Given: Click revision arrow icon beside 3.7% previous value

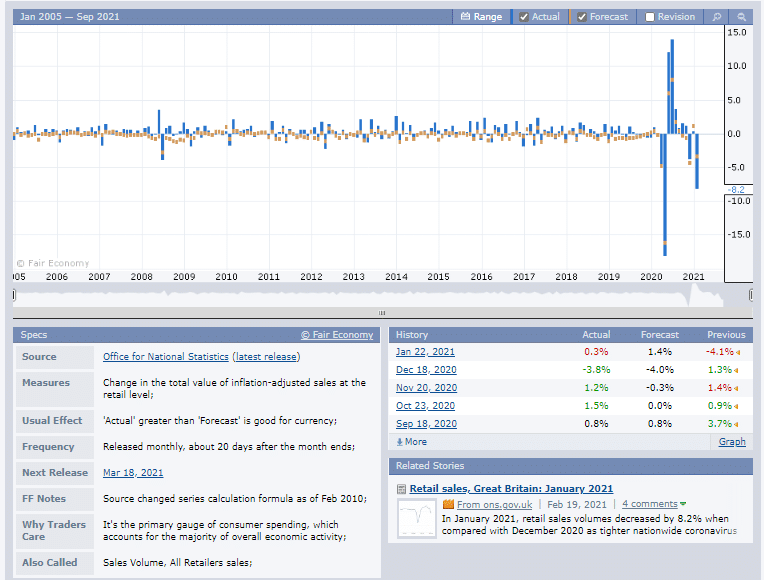Looking at the screenshot, I should click(x=736, y=425).
